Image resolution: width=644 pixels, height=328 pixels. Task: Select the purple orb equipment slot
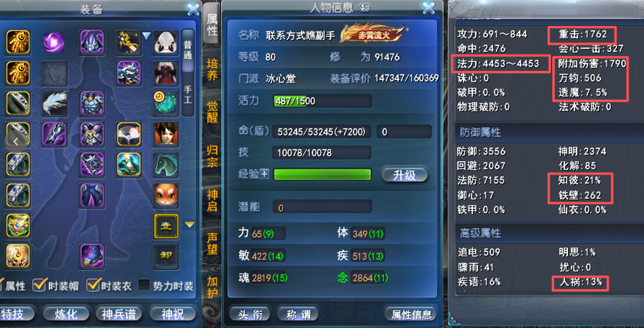(x=55, y=42)
